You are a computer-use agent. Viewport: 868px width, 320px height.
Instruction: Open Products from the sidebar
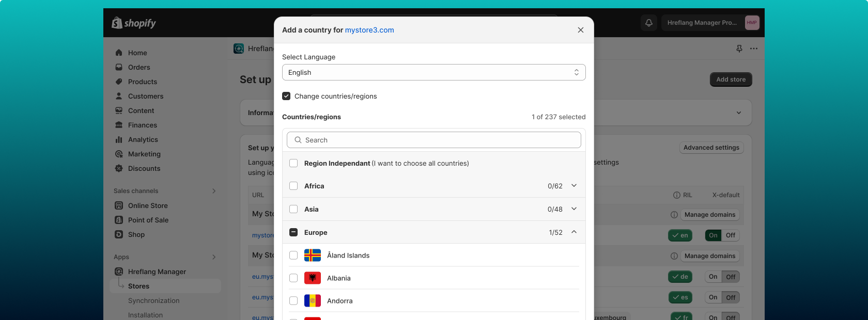click(143, 82)
